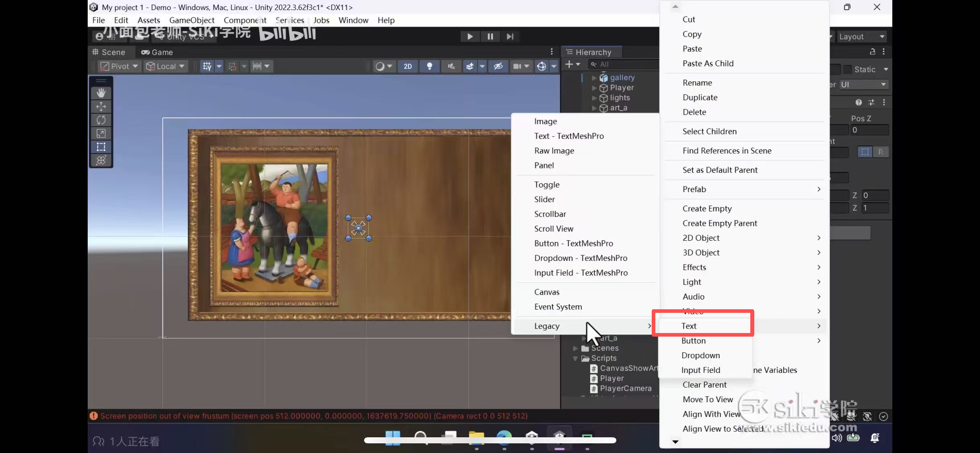This screenshot has height=453, width=980.
Task: Toggle the Inspector lock icon
Action: coord(872,52)
